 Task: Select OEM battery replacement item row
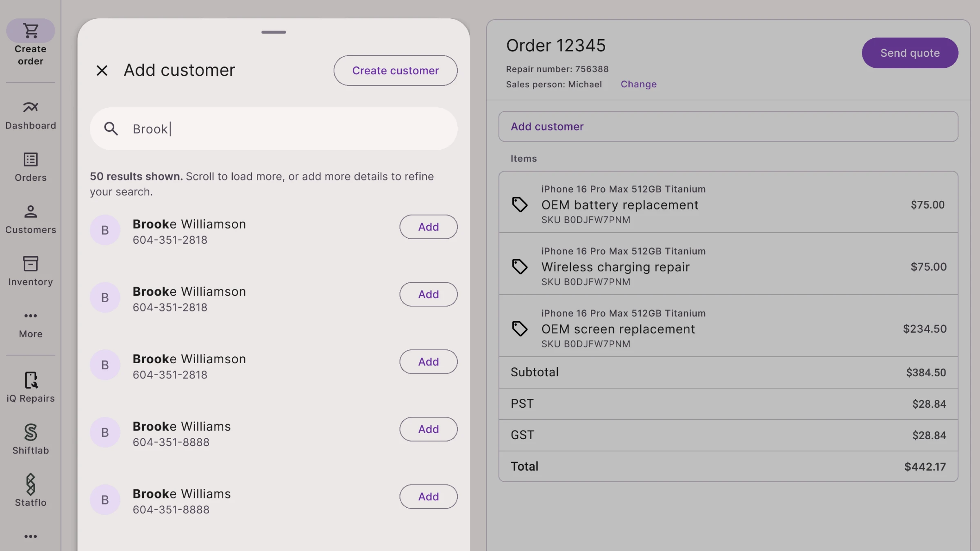pyautogui.click(x=728, y=202)
